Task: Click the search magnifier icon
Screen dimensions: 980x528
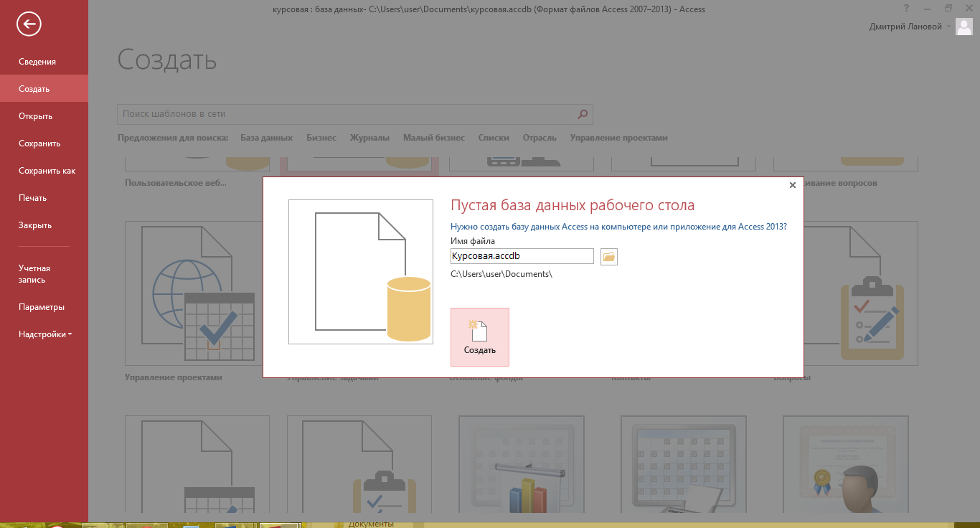Action: [x=583, y=114]
